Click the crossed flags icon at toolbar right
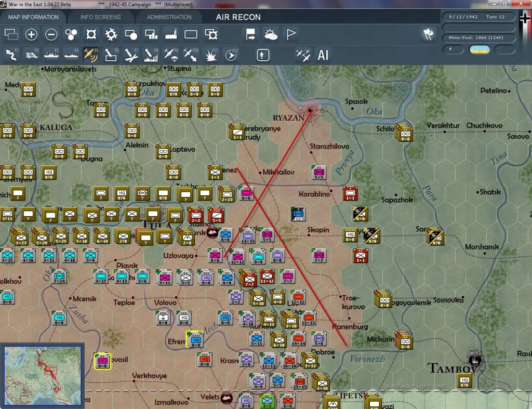Viewport: 532px width, 409px height. [428, 34]
